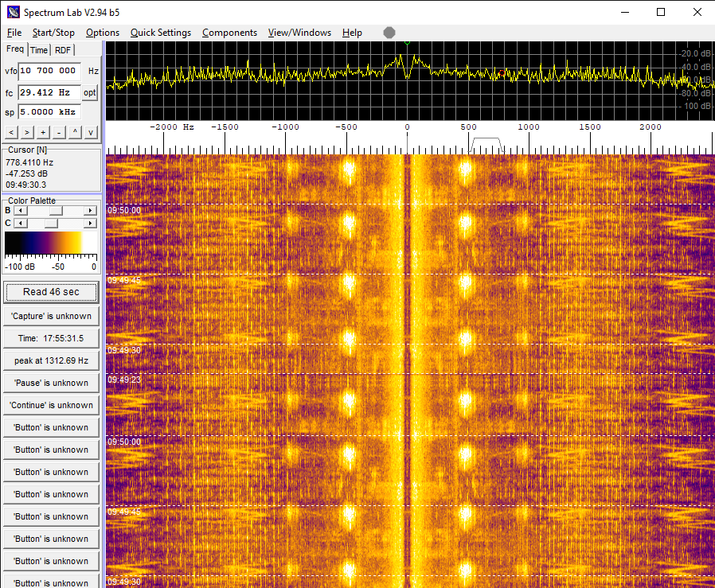
Task: Click the '^' up arrow button
Action: (x=75, y=133)
